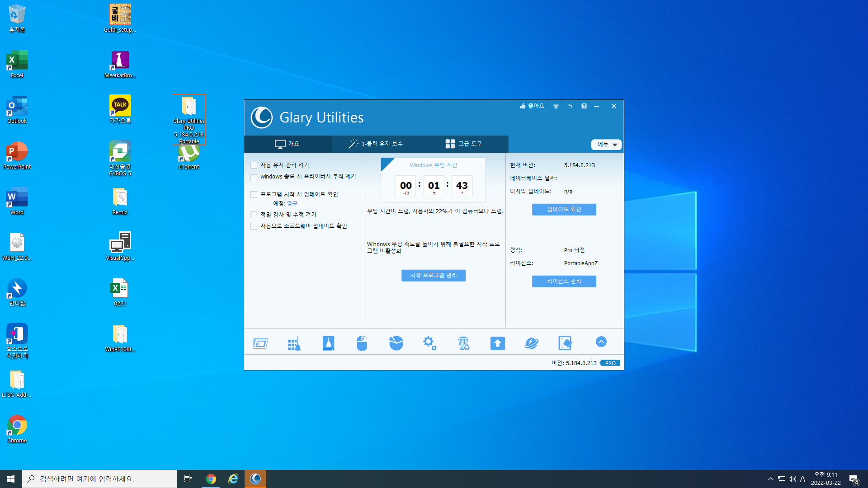The width and height of the screenshot is (868, 488).
Task: Select the Chrome desktop shortcut
Action: (17, 429)
